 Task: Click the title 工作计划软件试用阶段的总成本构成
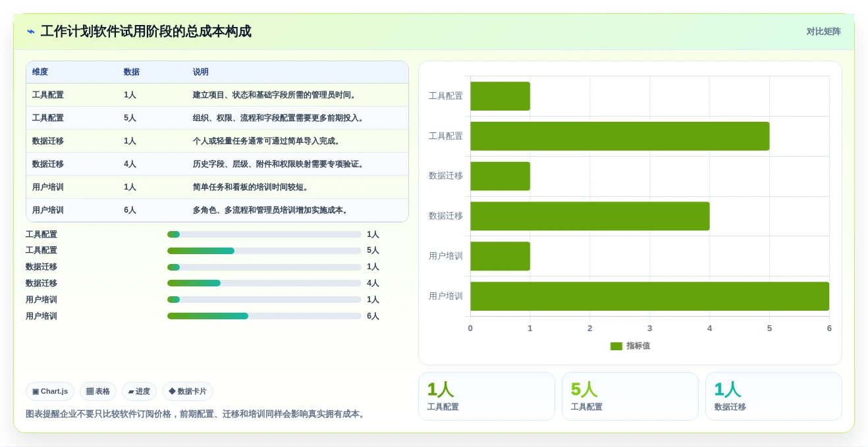point(146,32)
